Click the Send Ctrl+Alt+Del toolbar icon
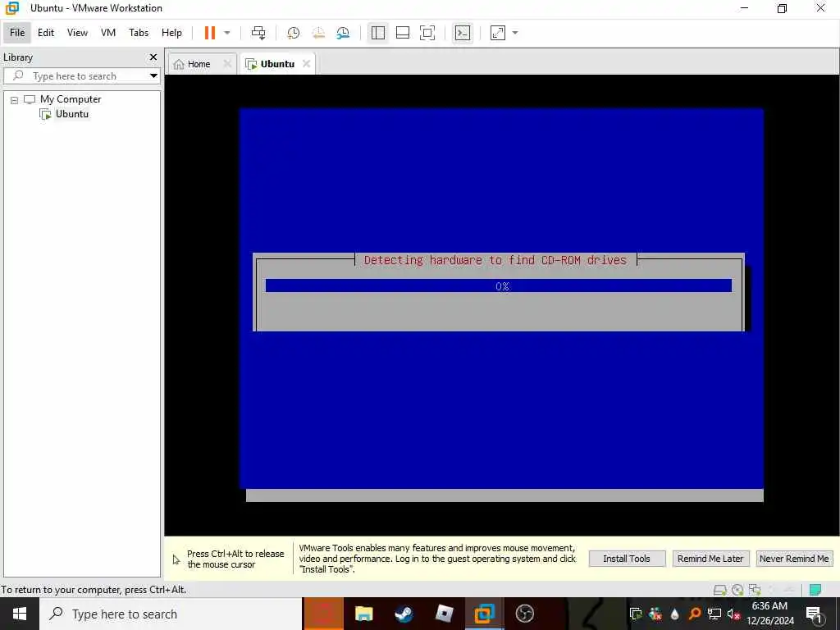 point(258,33)
